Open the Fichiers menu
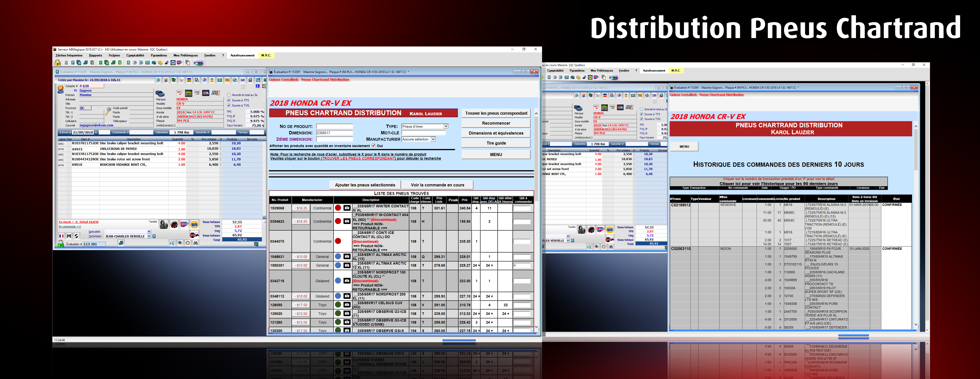980x379 pixels. (x=114, y=56)
